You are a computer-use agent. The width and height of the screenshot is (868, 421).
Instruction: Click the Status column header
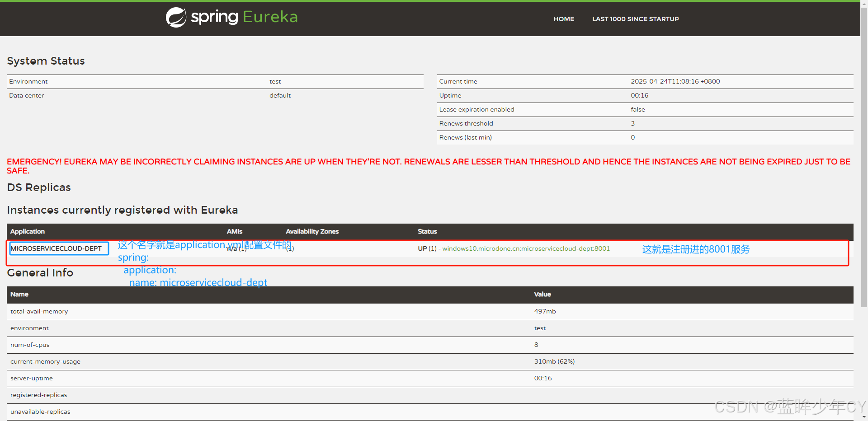[427, 231]
